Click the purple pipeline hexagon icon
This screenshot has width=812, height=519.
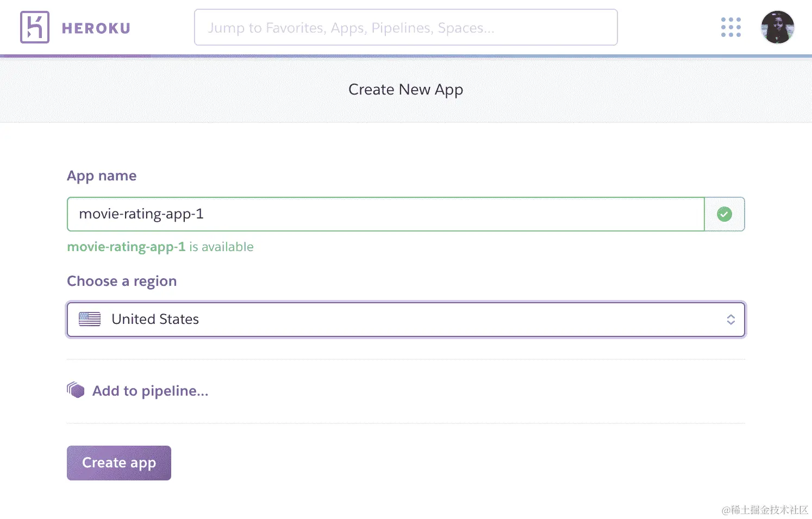click(76, 390)
